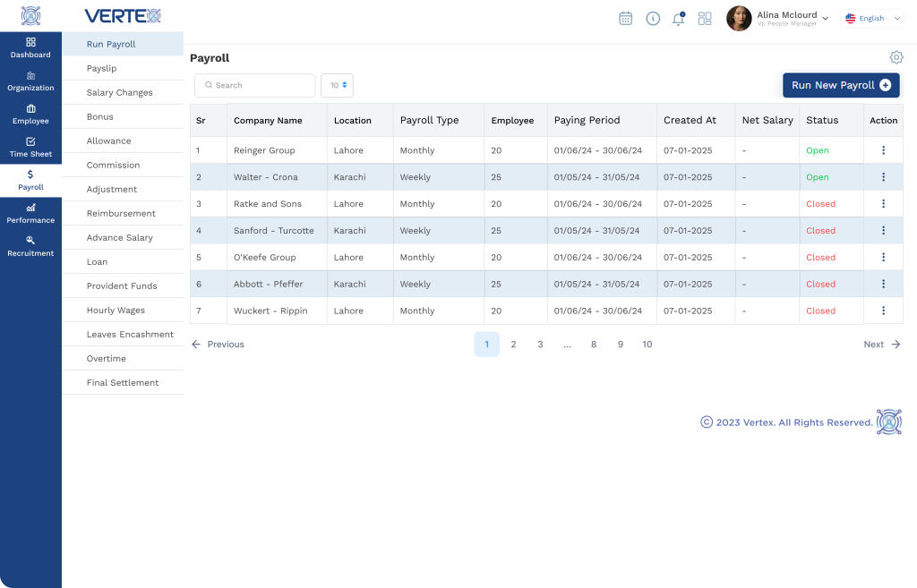This screenshot has height=588, width=917.
Task: Go to Next page
Action: pyautogui.click(x=882, y=345)
